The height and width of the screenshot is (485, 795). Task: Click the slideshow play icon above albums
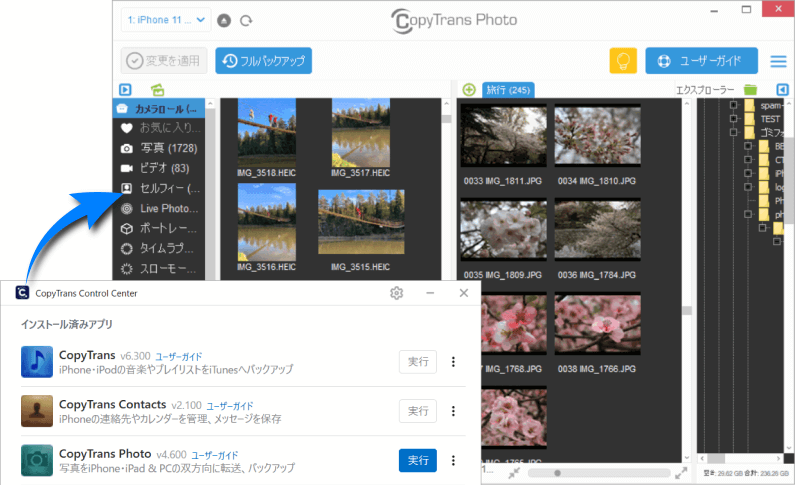click(125, 90)
